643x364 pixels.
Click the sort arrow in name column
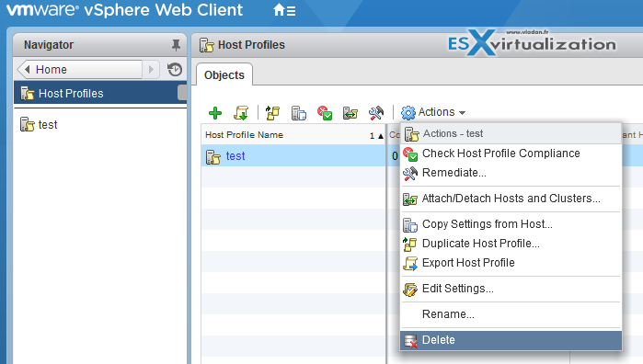pos(381,136)
